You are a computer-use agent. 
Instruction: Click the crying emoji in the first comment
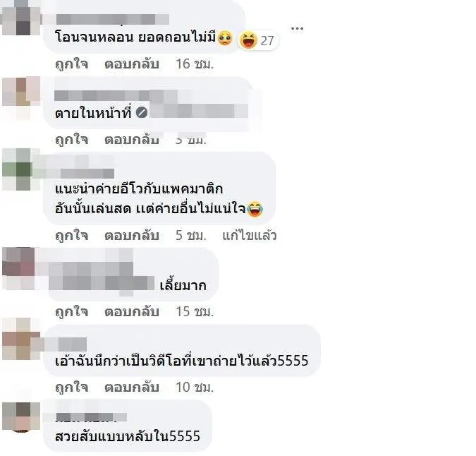tap(225, 38)
